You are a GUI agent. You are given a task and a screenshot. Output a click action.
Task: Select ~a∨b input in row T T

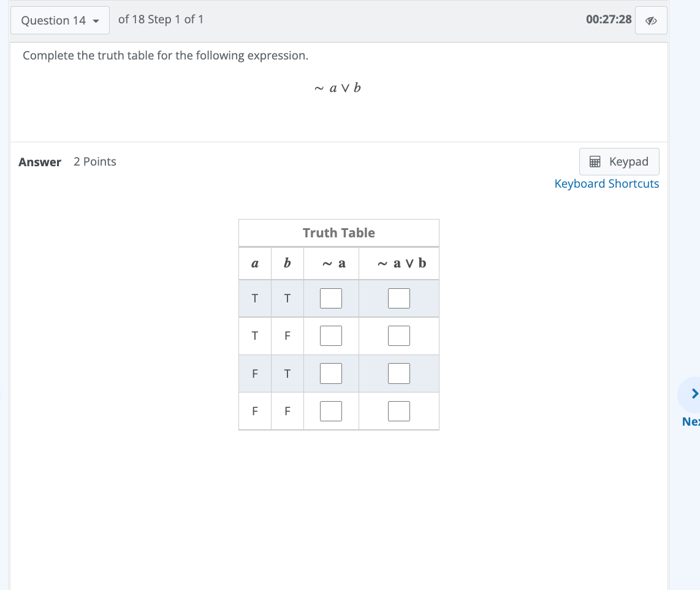(x=398, y=298)
